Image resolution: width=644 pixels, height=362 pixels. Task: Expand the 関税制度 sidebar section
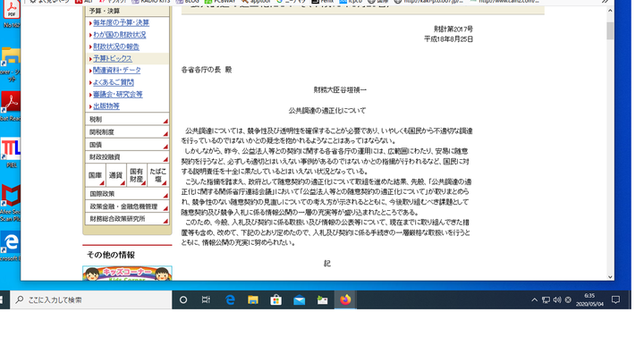(127, 132)
